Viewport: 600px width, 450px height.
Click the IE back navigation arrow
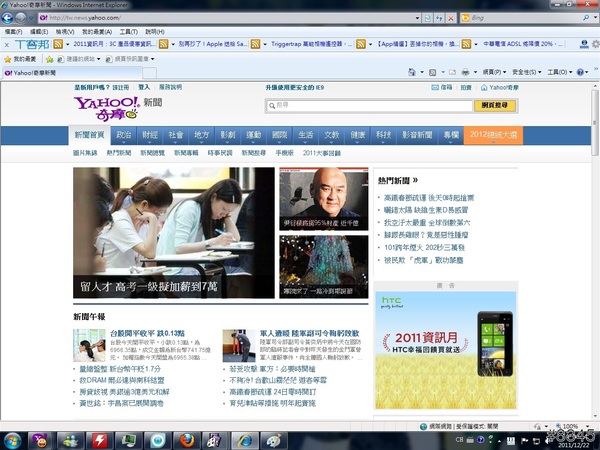11,18
